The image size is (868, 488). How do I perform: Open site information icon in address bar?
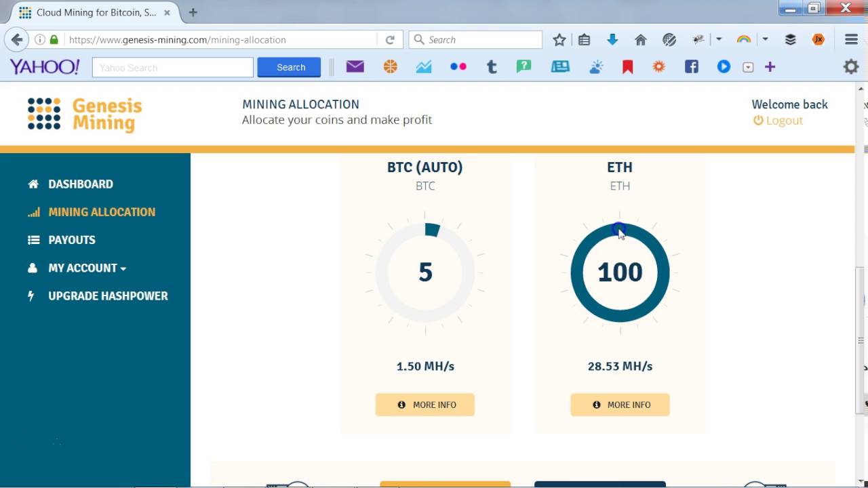tap(39, 40)
